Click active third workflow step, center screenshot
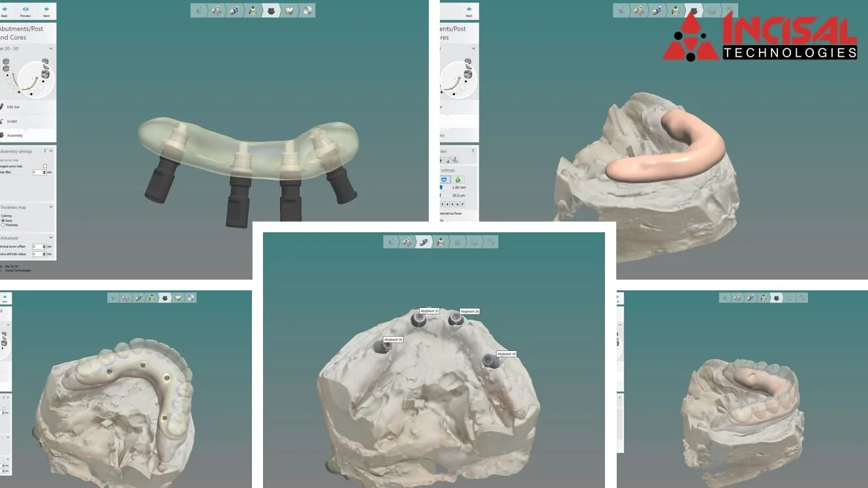This screenshot has width=868, height=488. (424, 241)
